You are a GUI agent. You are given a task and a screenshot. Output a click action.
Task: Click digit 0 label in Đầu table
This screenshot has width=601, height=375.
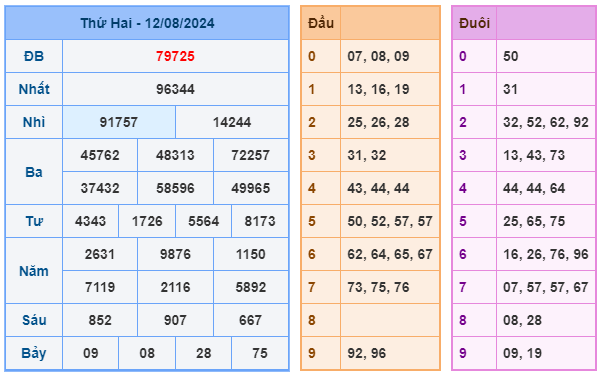(312, 56)
